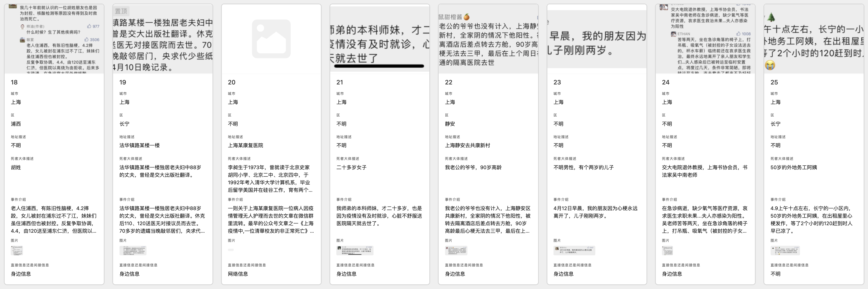The width and height of the screenshot is (868, 289).
Task: Click the image placeholder icon on card 20
Action: pos(271,38)
